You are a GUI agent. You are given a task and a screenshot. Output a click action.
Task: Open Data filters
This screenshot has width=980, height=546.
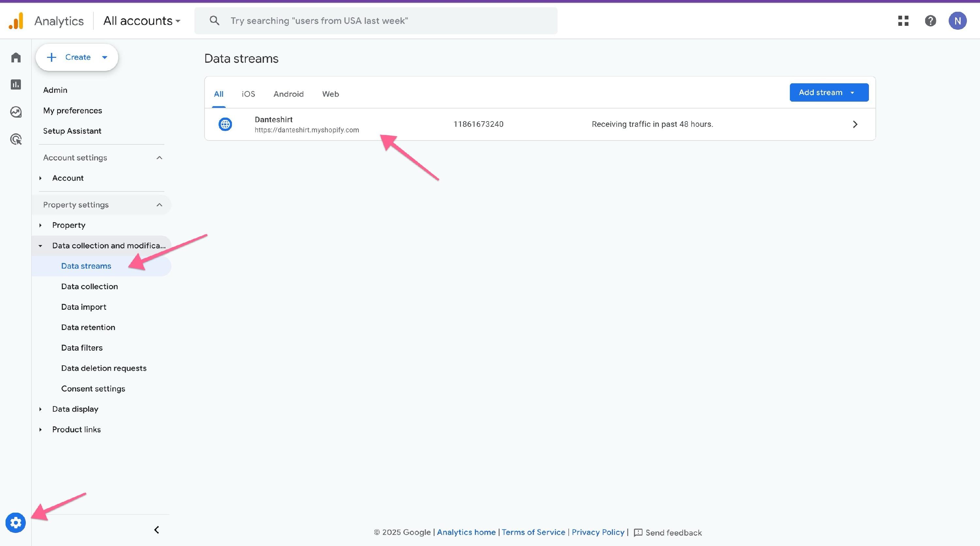pyautogui.click(x=82, y=348)
